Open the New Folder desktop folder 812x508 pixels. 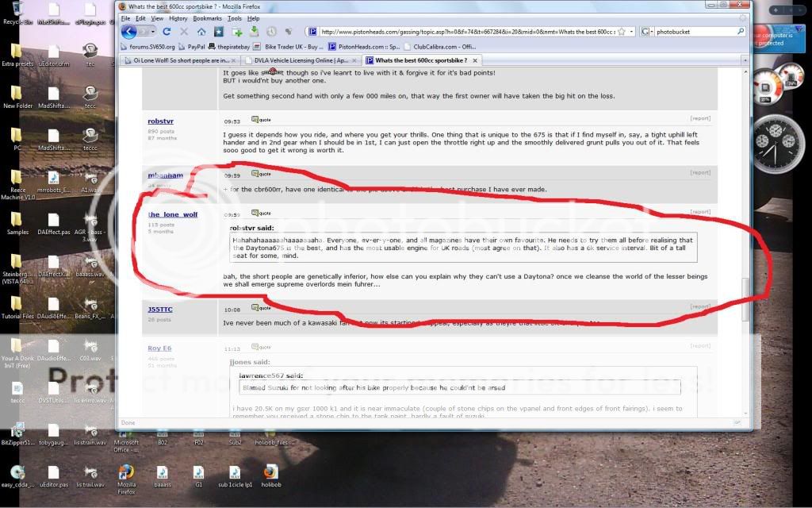[x=17, y=97]
